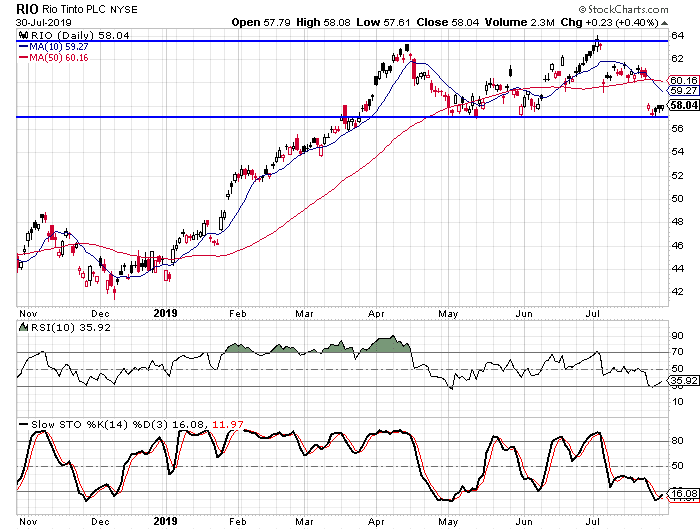
Task: Click the 16.08 stochastic value tag
Action: (683, 494)
